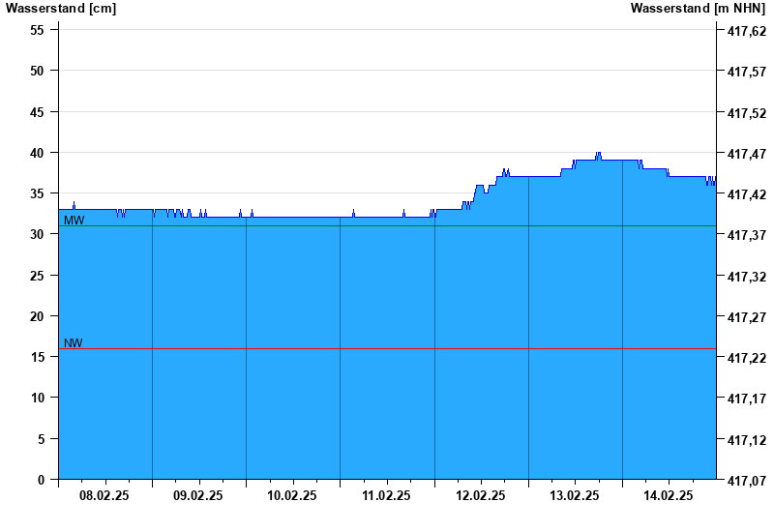Click the NW low water label
Image resolution: width=774 pixels, height=532 pixels.
pos(73,342)
